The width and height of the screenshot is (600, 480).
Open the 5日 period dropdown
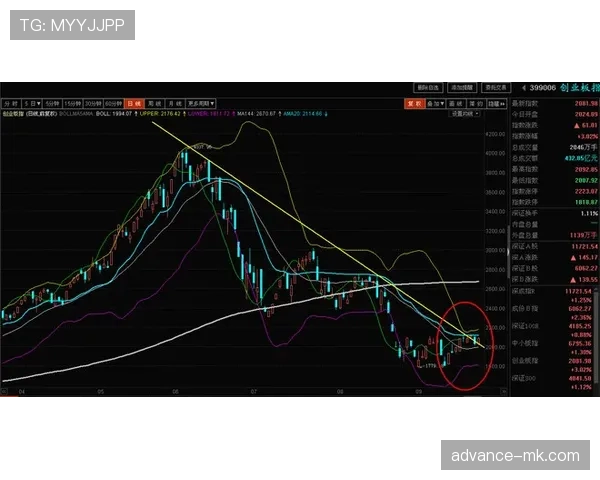tap(34, 103)
